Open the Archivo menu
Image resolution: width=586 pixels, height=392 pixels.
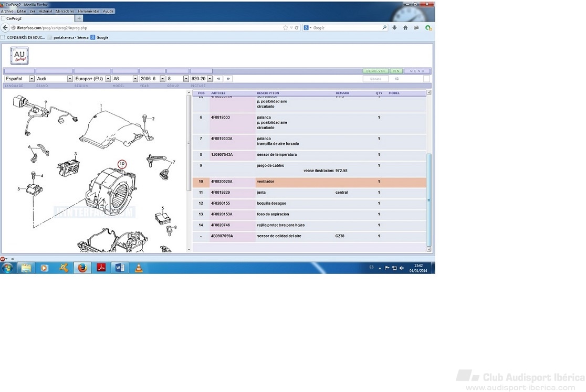[x=7, y=11]
